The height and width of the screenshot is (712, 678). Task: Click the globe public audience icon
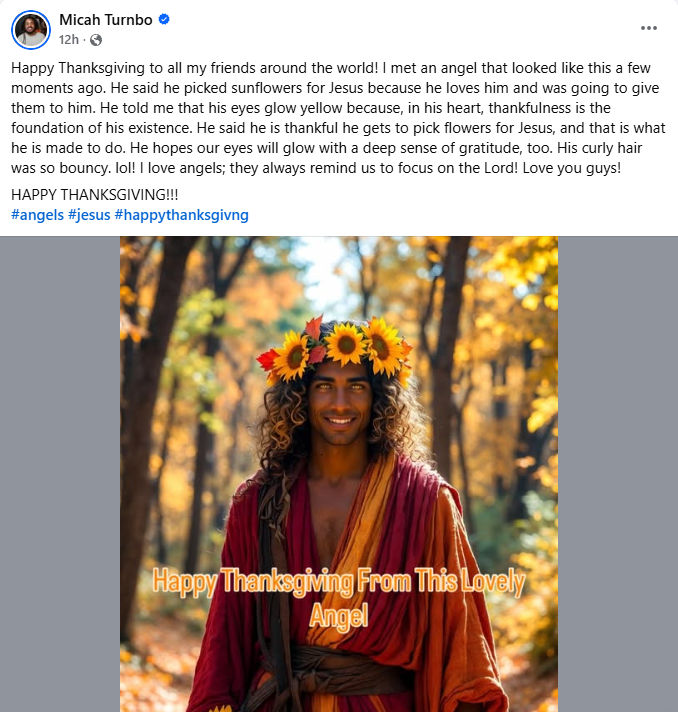[x=96, y=40]
